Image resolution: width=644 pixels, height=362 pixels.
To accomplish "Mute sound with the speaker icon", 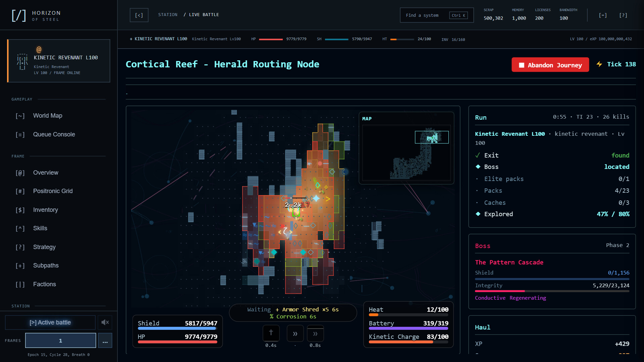I will (x=105, y=322).
